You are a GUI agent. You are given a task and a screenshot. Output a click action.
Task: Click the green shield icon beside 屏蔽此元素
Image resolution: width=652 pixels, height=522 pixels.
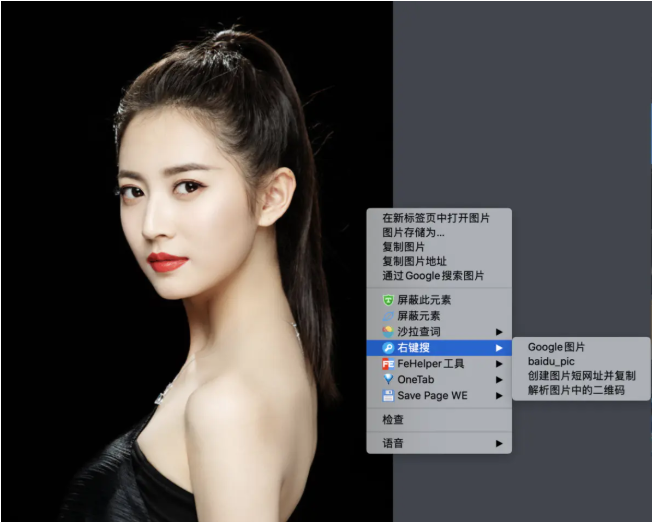(x=388, y=300)
